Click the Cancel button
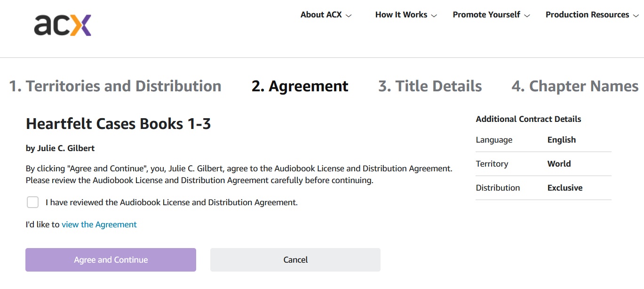 click(x=295, y=260)
